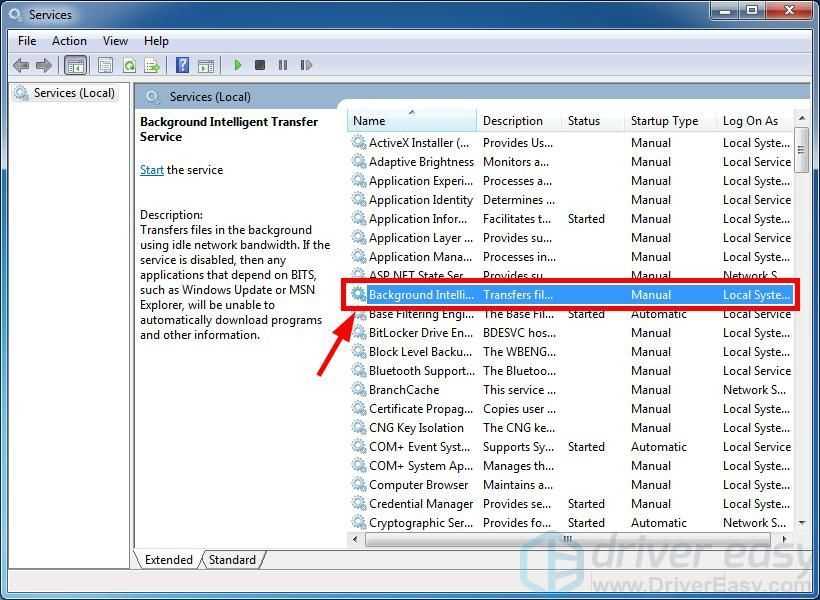Sort by the Startup Type column header

click(x=670, y=121)
